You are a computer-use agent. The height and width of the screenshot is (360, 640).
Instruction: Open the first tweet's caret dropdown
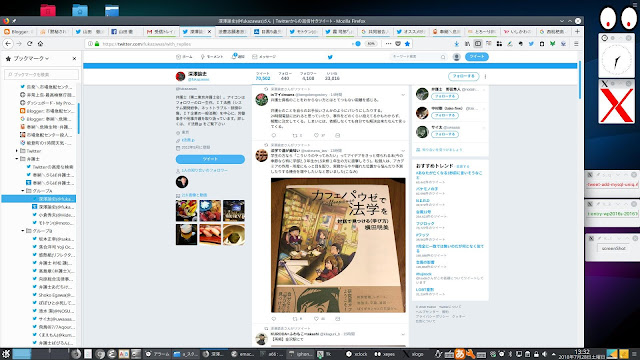tap(403, 95)
